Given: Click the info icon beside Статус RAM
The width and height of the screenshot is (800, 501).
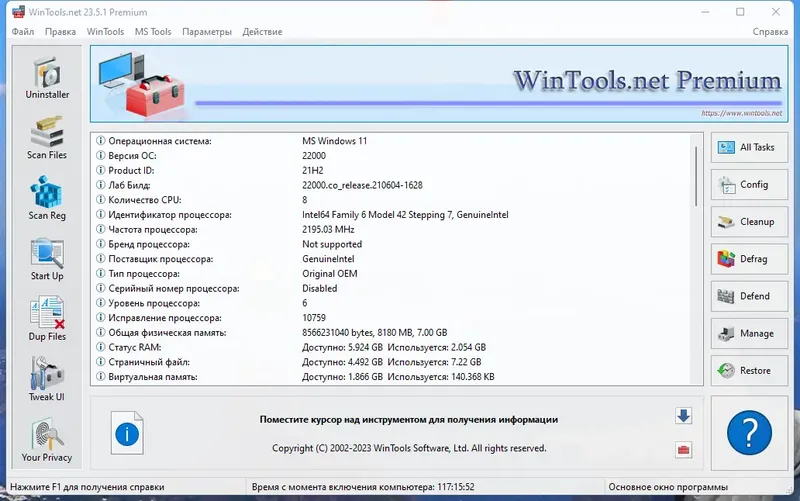Looking at the screenshot, I should click(x=101, y=347).
